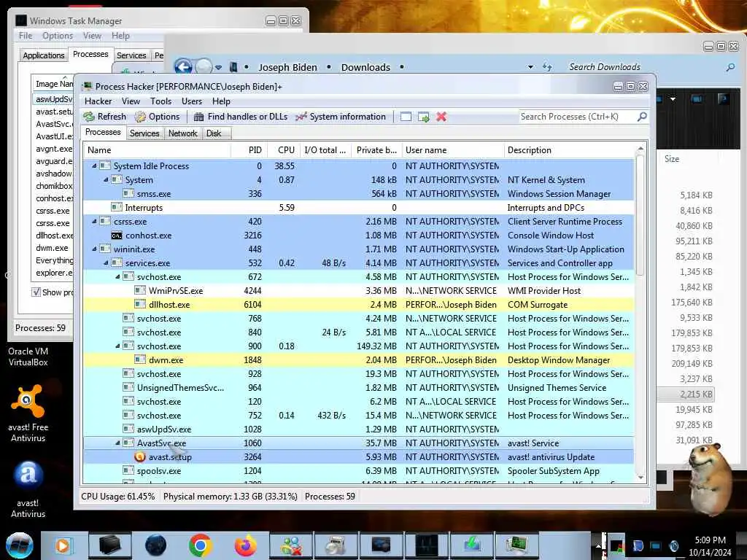
Task: Collapse the csrss.exe tree node
Action: tap(94, 222)
